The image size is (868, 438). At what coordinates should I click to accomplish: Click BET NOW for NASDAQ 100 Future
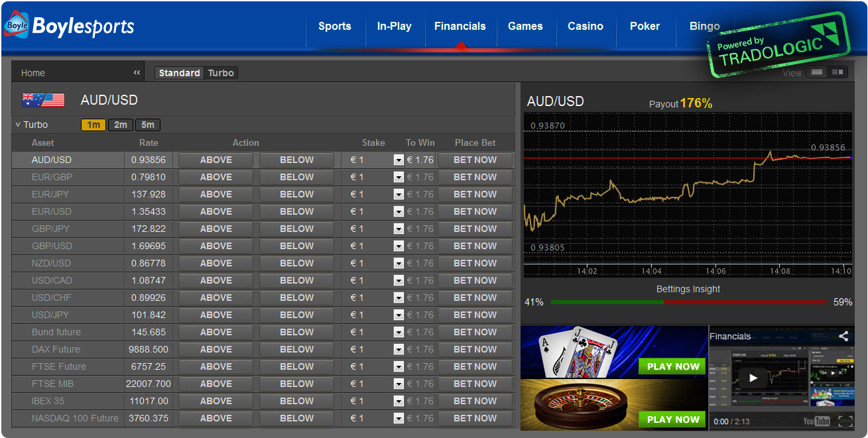475,418
